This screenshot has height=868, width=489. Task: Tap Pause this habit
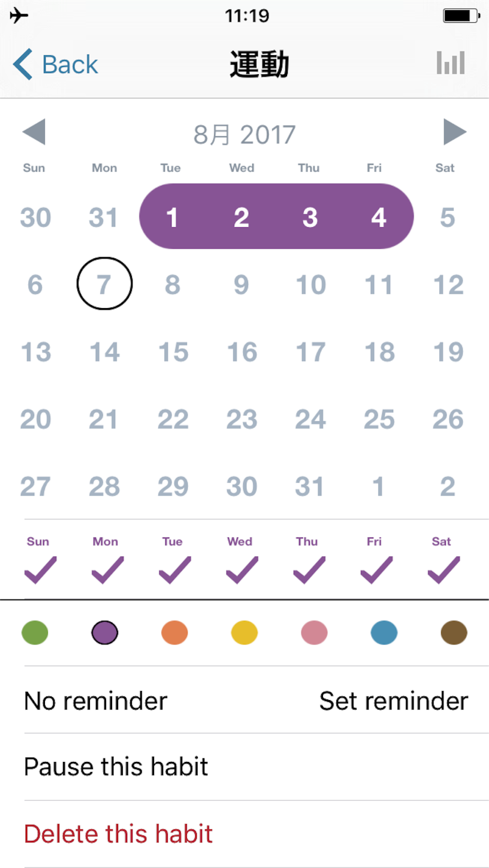tap(116, 767)
